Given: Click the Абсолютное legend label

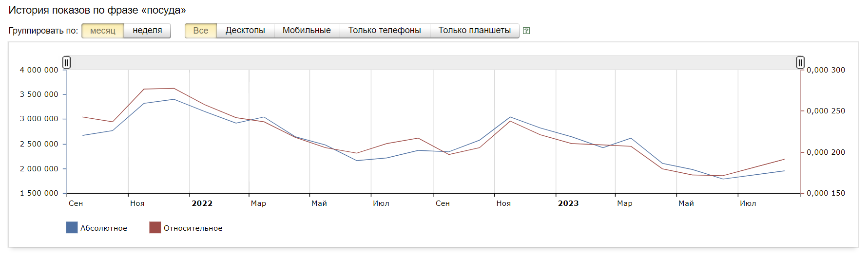Looking at the screenshot, I should [104, 228].
